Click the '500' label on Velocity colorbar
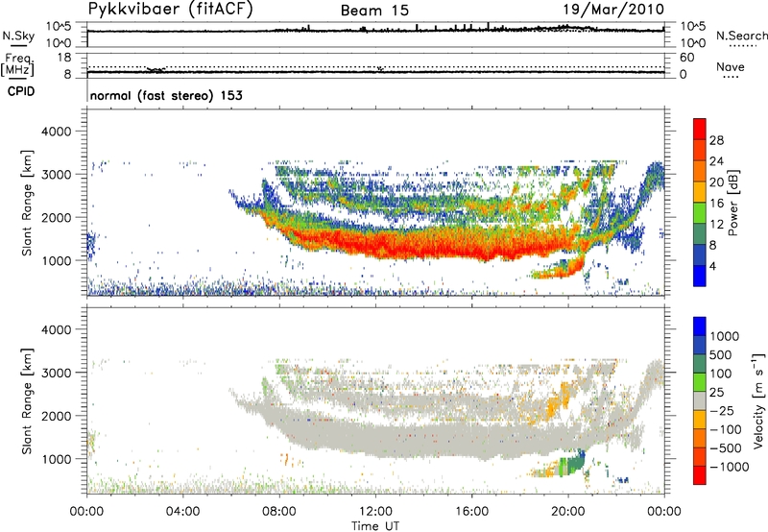768x532 pixels. [721, 355]
